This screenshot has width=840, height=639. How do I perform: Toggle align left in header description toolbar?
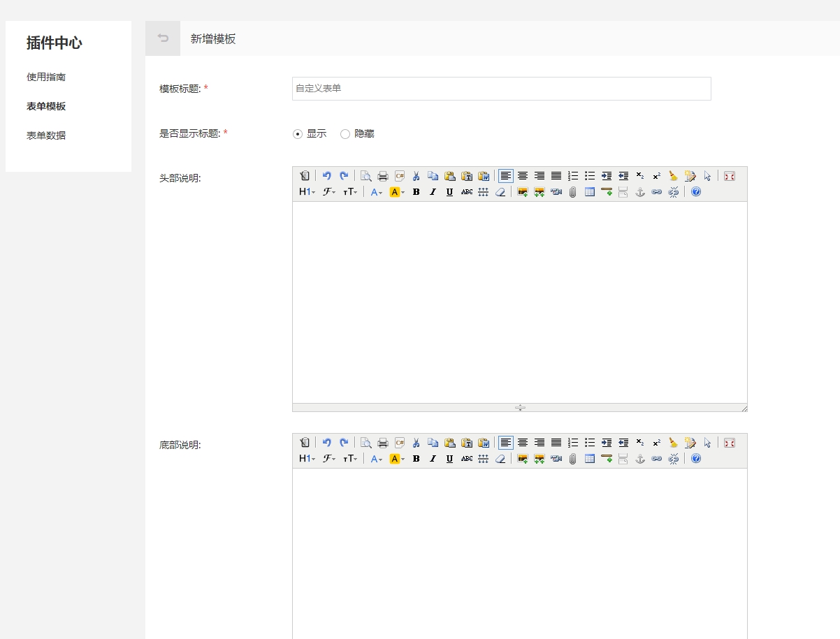505,176
